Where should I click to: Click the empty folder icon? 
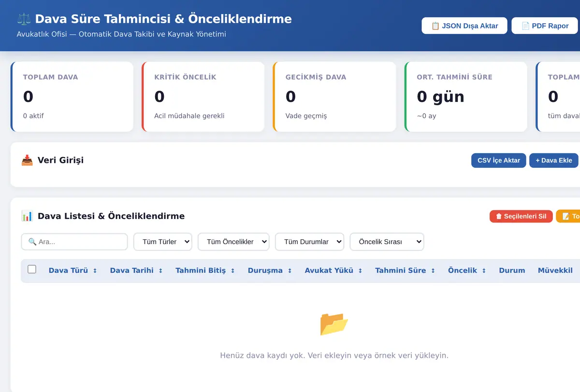pyautogui.click(x=334, y=324)
